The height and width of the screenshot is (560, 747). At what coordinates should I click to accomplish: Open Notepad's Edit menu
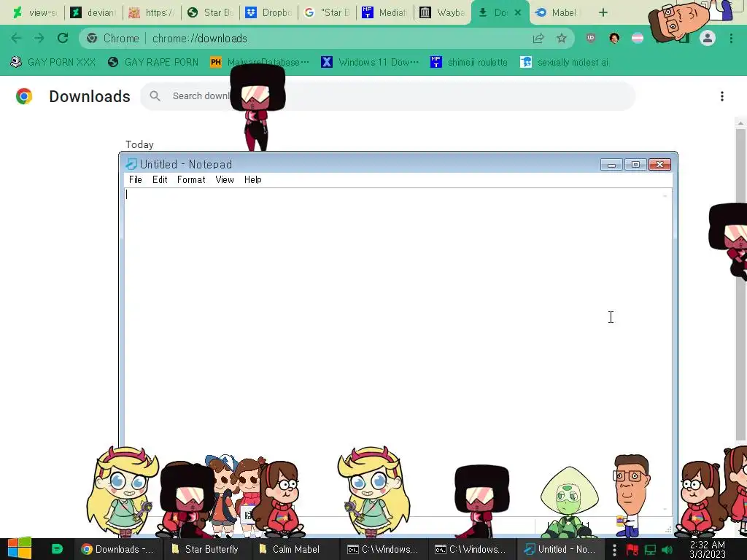click(160, 179)
